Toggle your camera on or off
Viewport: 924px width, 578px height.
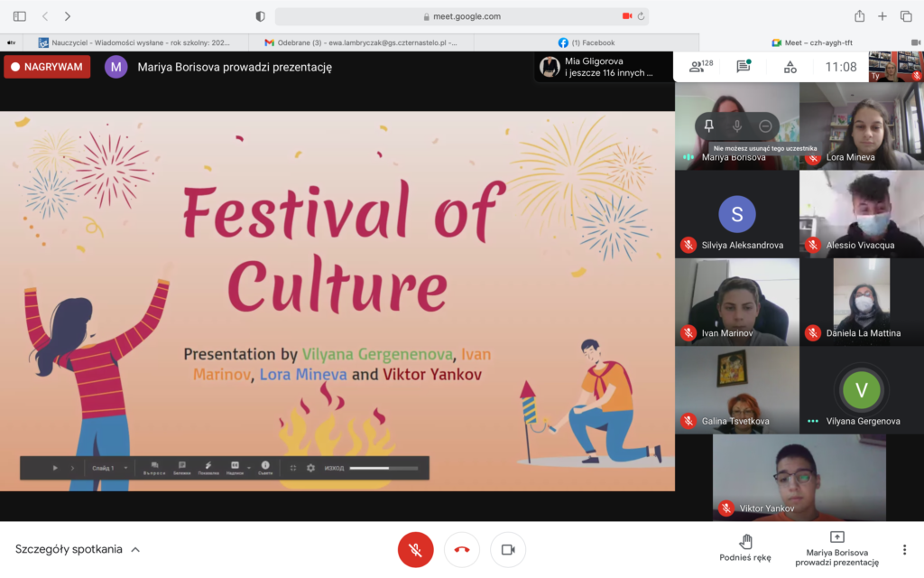[x=508, y=549]
